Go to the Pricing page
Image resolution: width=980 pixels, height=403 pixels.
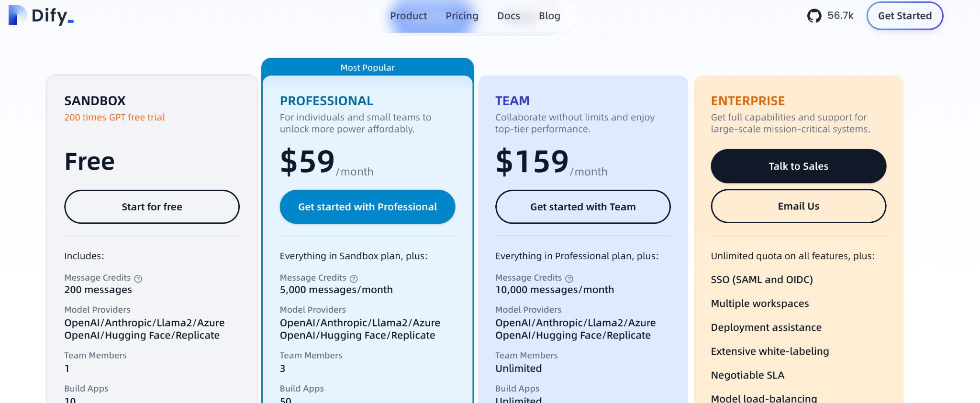(462, 16)
